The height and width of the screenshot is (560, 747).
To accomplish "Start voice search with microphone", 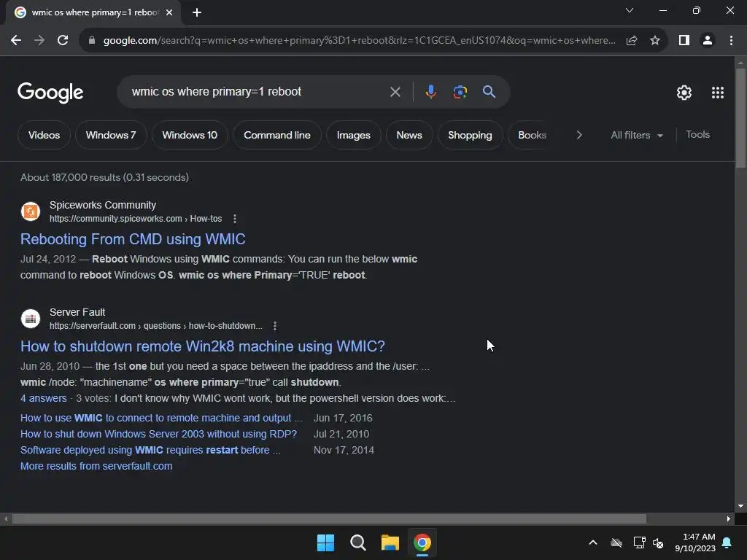I will coord(430,91).
